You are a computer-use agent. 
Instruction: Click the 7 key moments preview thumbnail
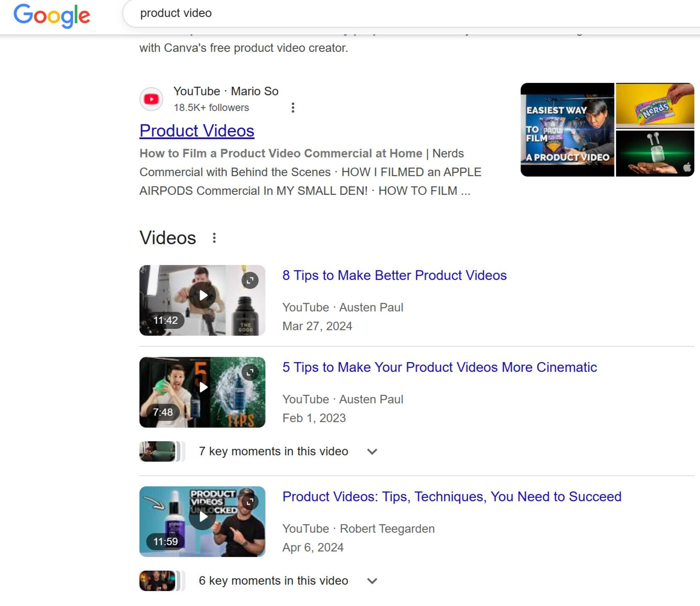[x=162, y=452]
